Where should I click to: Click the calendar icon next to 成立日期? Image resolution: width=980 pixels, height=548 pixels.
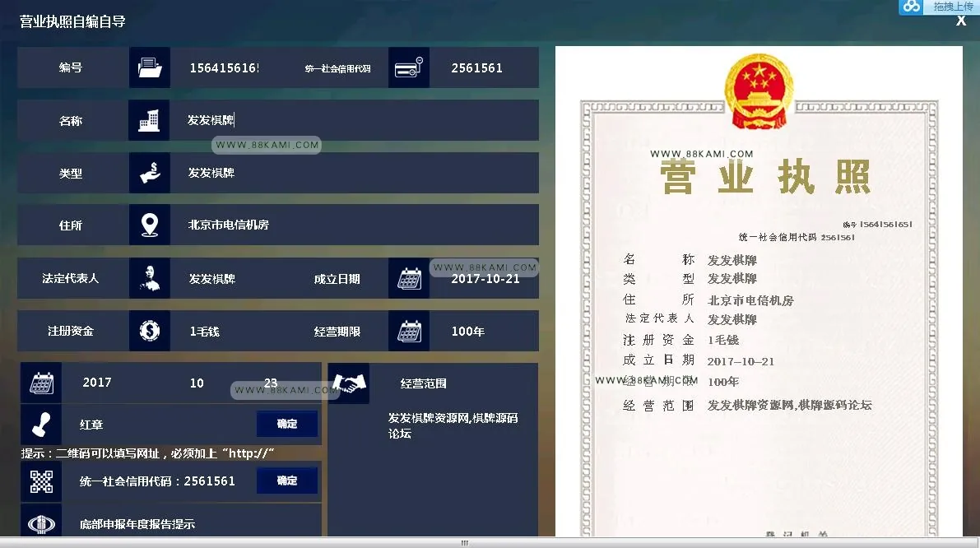[409, 278]
